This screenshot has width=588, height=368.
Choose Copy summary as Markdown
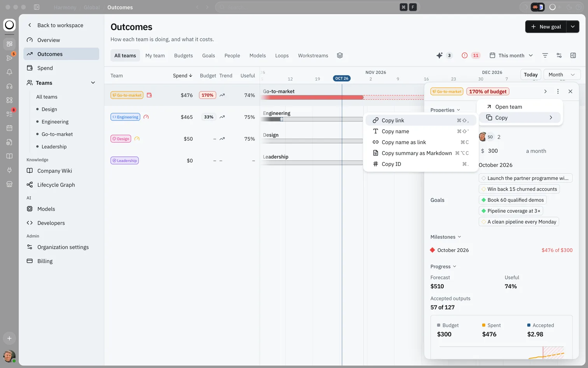tap(421, 153)
